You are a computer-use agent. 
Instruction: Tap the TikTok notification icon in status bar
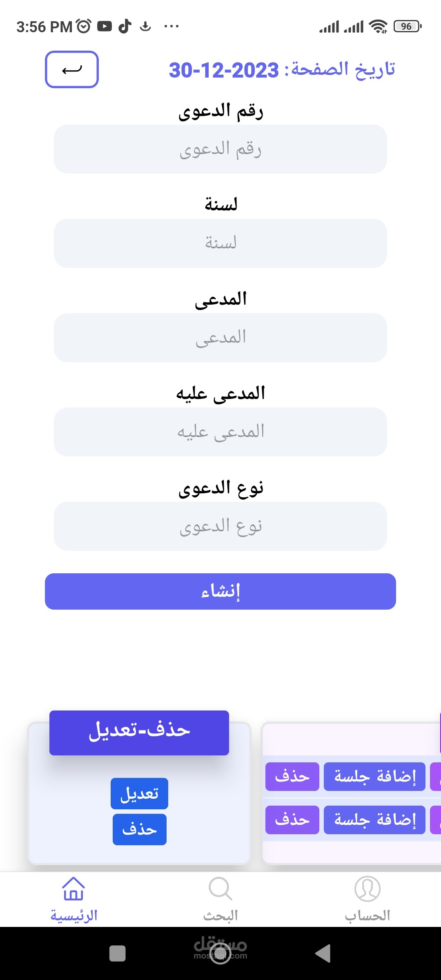(x=125, y=27)
